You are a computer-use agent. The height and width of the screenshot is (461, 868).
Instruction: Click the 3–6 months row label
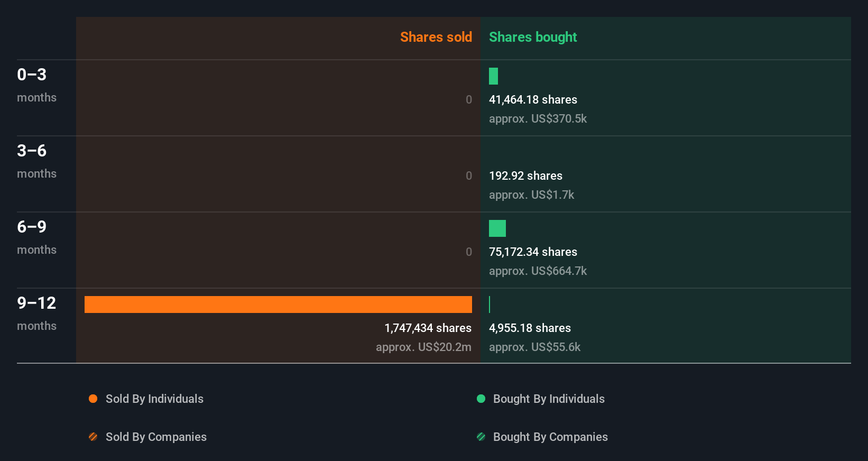(36, 161)
